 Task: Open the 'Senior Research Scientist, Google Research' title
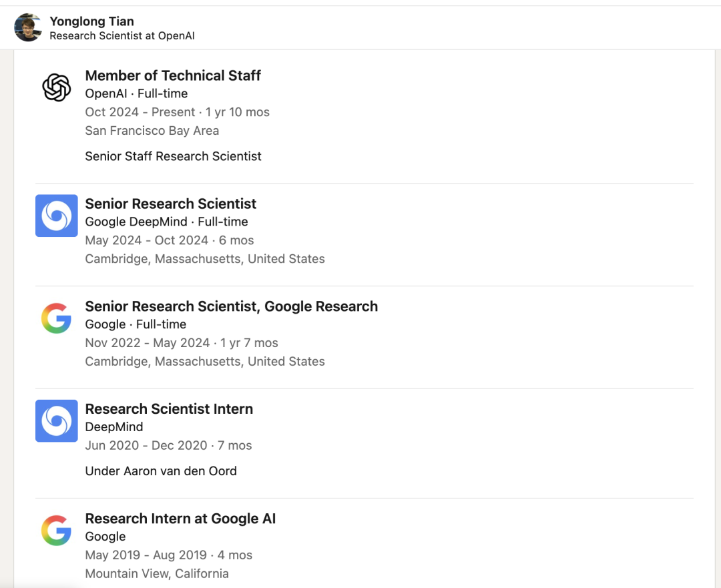pos(231,306)
